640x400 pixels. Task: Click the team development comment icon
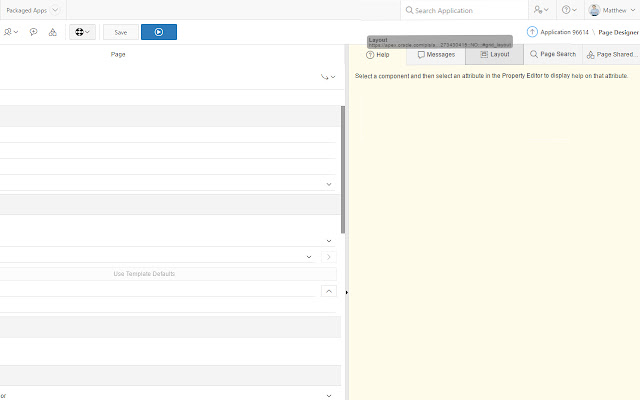(x=33, y=32)
